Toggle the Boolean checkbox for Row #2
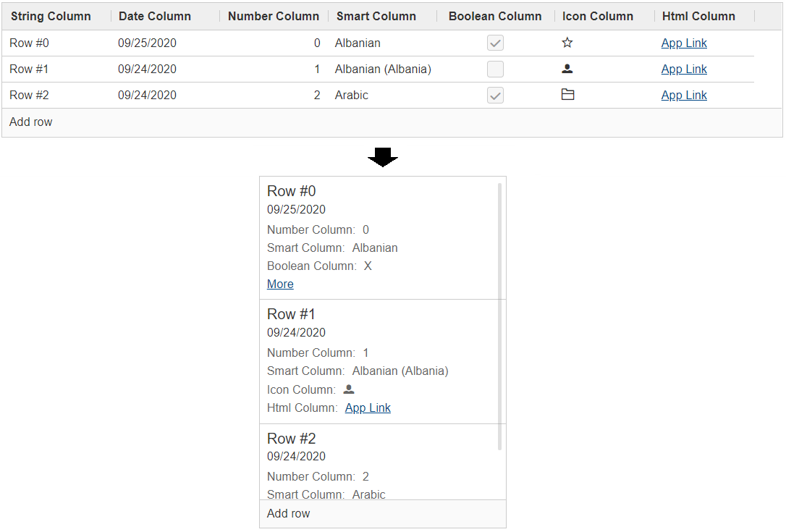Viewport: 786px width, 532px height. point(495,96)
